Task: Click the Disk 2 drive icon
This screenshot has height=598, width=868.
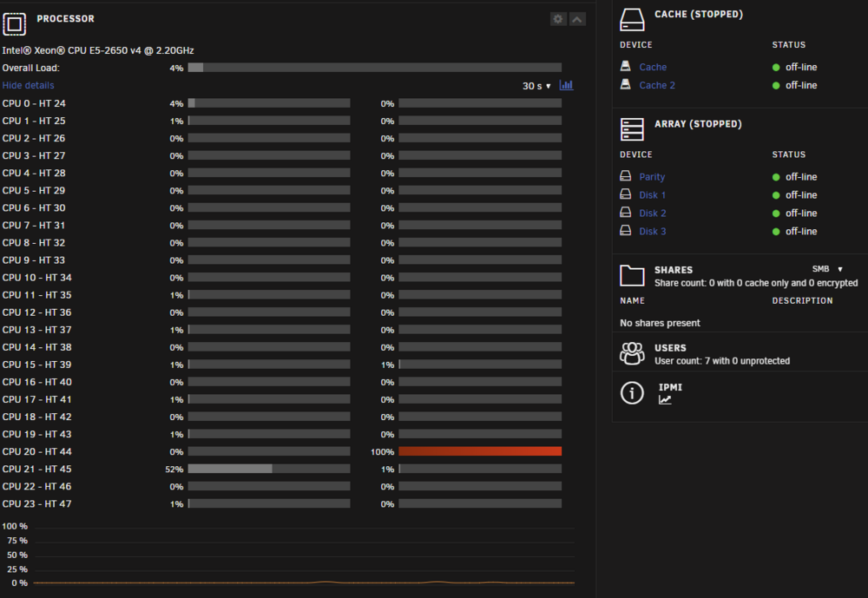Action: pyautogui.click(x=626, y=212)
